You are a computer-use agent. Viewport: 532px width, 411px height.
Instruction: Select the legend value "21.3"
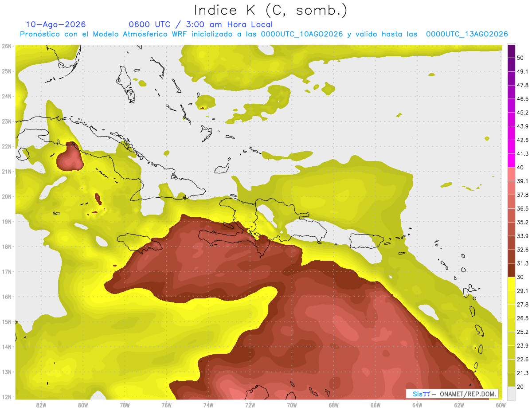pyautogui.click(x=523, y=373)
